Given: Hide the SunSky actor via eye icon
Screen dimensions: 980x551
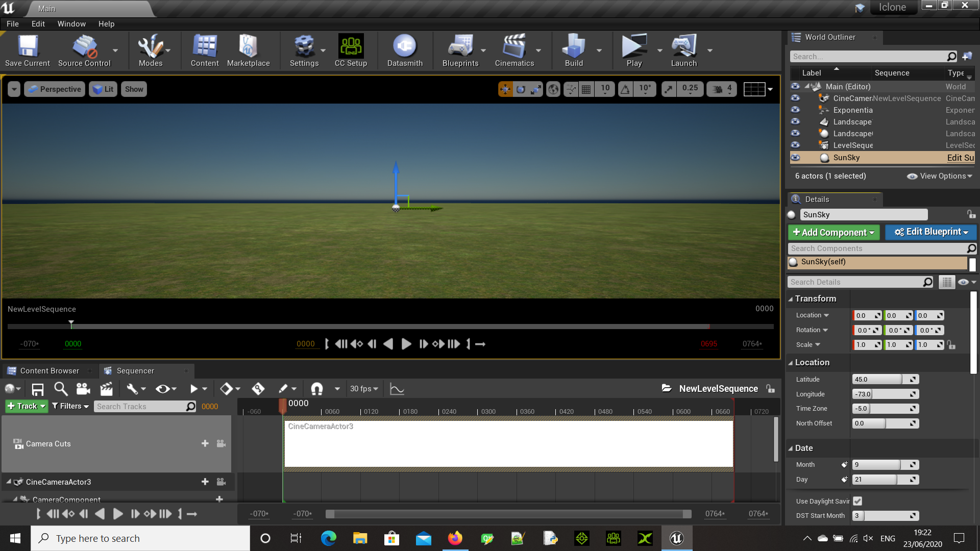Looking at the screenshot, I should pyautogui.click(x=795, y=158).
